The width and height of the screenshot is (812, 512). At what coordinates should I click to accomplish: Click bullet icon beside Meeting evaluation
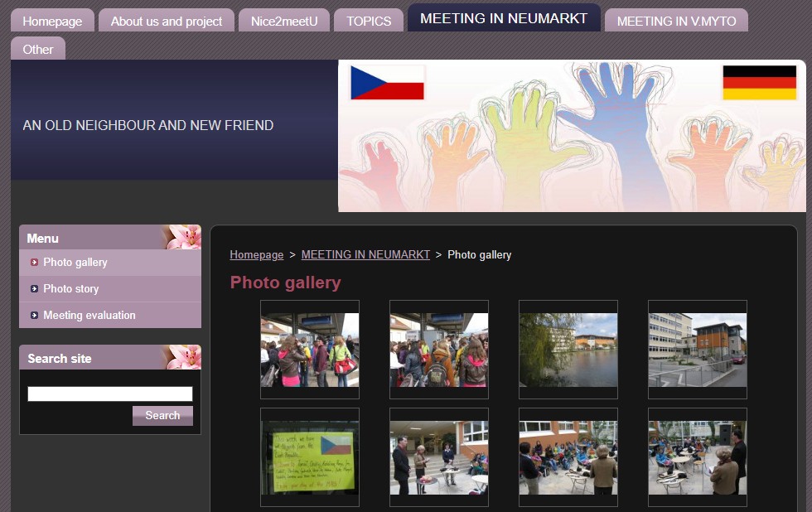(34, 316)
